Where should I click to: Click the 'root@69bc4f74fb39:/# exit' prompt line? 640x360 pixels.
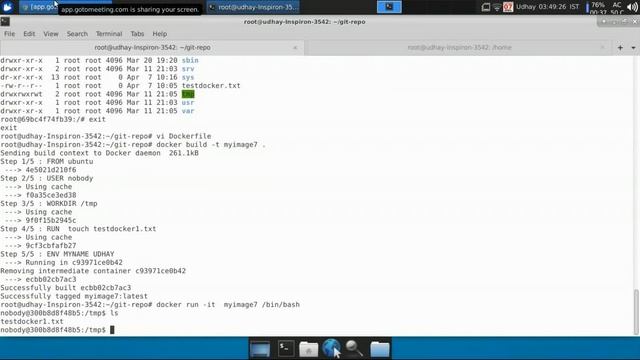point(53,120)
